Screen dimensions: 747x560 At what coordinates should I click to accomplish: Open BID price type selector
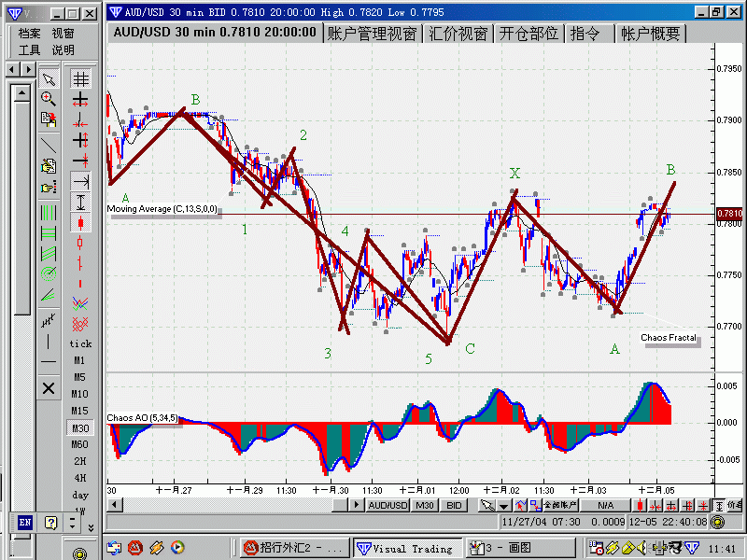(x=454, y=505)
